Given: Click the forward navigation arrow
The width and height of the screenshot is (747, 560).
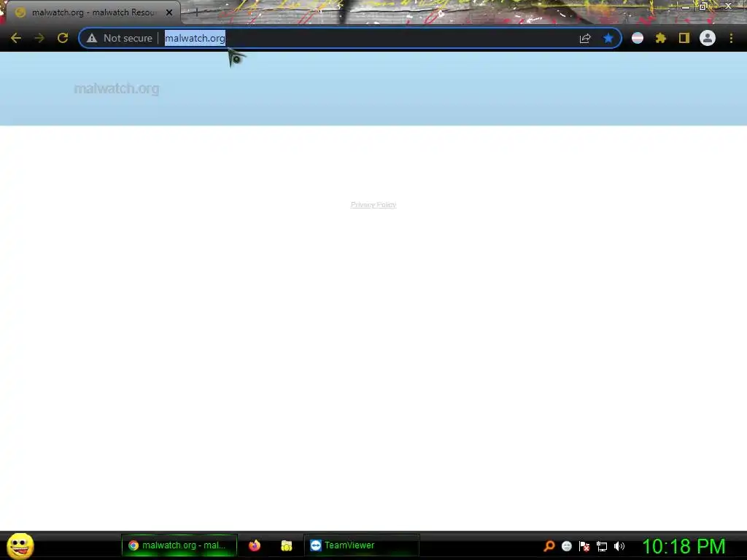Looking at the screenshot, I should tap(39, 38).
